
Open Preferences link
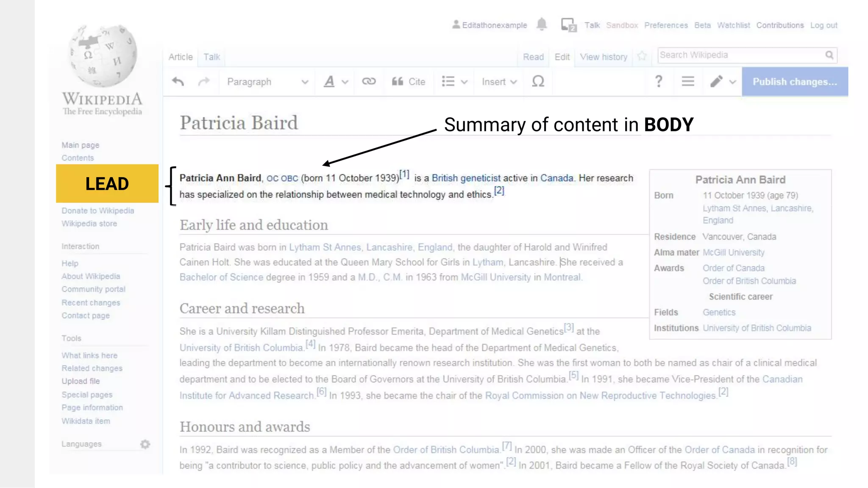coord(666,25)
